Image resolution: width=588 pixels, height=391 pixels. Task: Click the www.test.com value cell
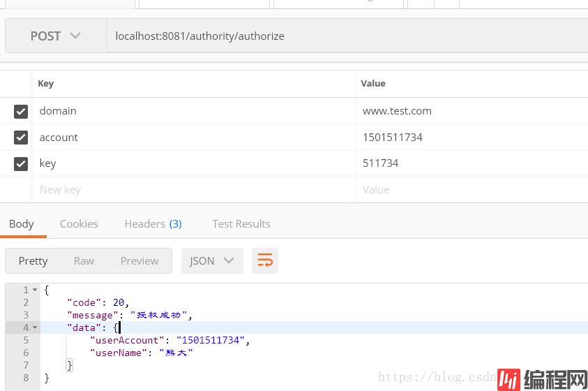point(397,111)
